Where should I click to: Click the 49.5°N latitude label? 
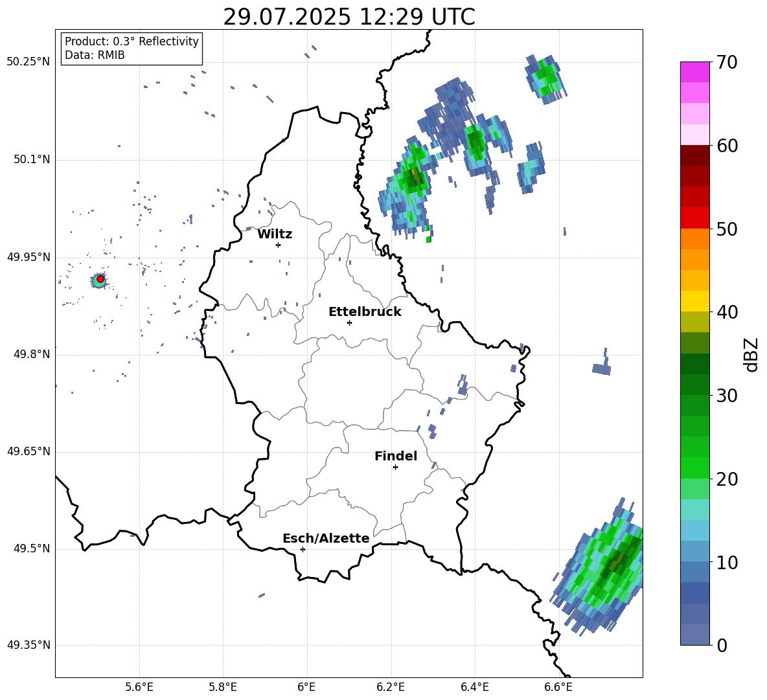point(31,548)
